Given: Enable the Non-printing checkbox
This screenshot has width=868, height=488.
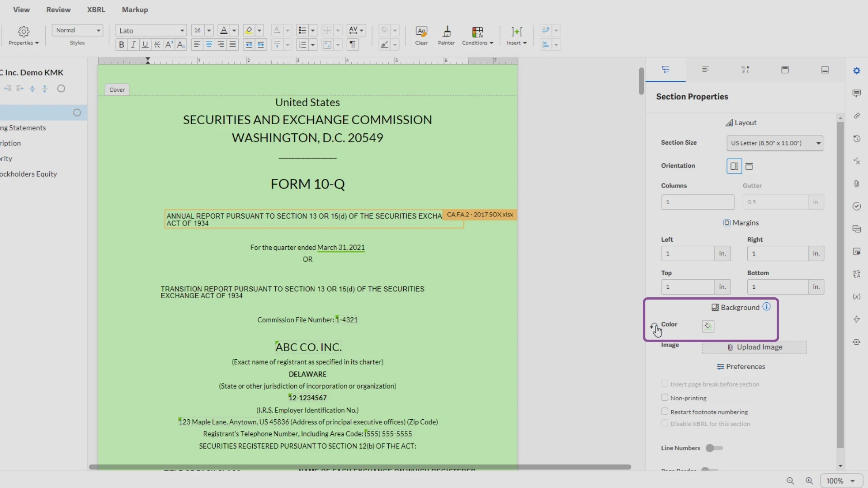Looking at the screenshot, I should click(665, 398).
